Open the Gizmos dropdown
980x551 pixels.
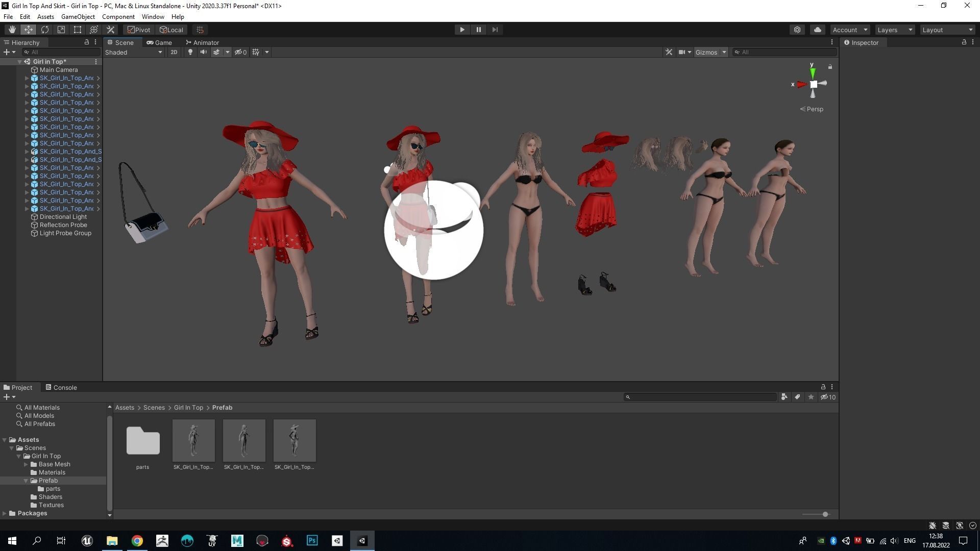click(710, 52)
